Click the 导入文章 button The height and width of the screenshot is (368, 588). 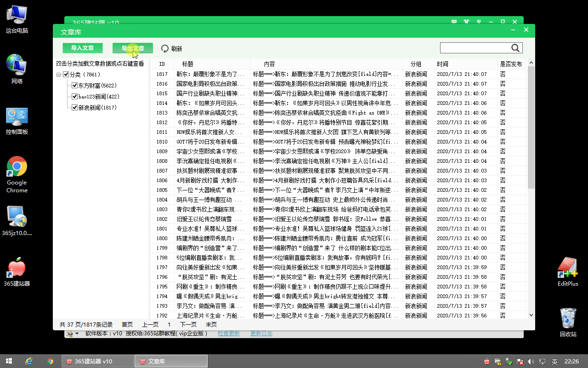(x=83, y=48)
